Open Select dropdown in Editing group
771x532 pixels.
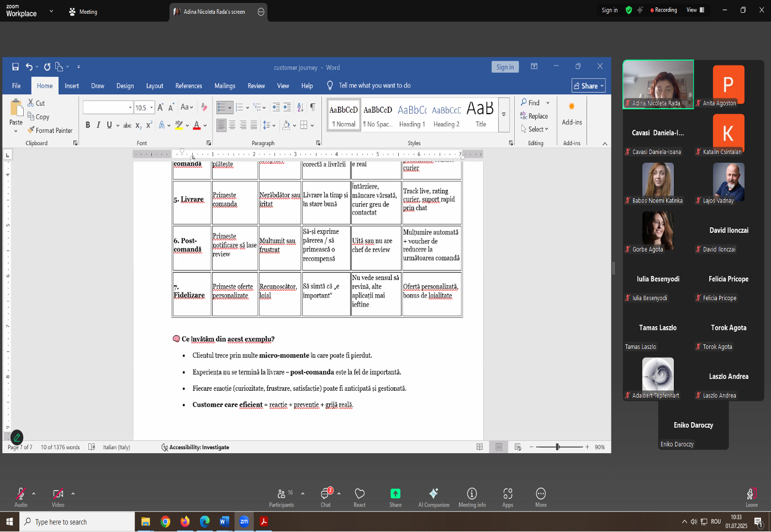tap(535, 129)
